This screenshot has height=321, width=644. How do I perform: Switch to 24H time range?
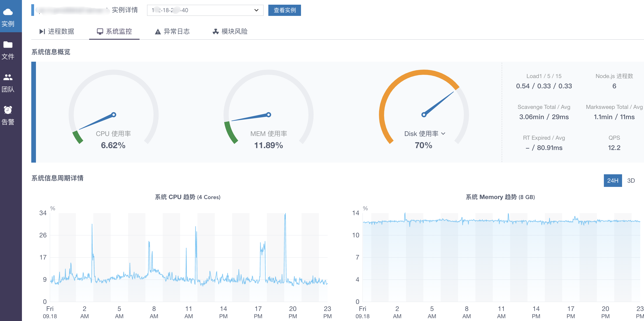(612, 181)
